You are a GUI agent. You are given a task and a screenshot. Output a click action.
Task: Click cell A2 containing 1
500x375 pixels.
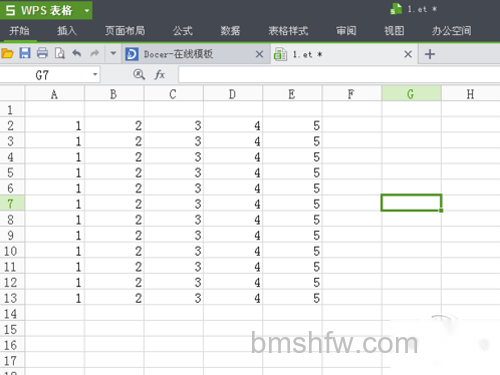54,125
